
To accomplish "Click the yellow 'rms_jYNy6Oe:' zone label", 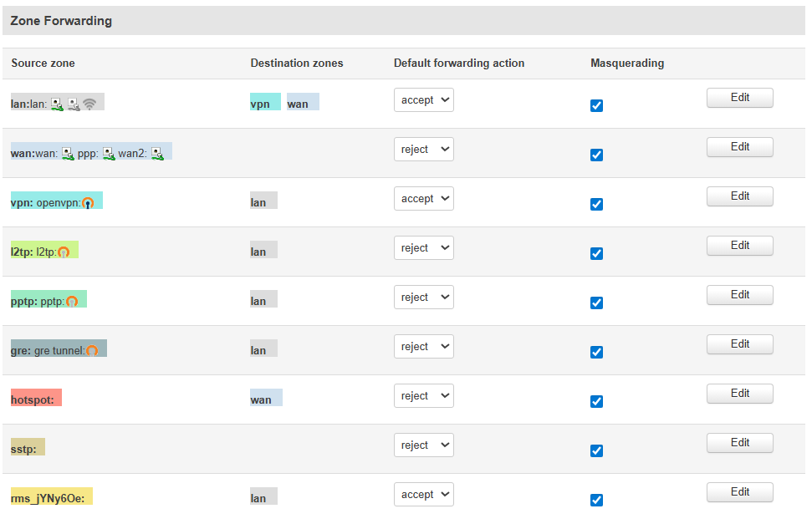I will coord(52,496).
